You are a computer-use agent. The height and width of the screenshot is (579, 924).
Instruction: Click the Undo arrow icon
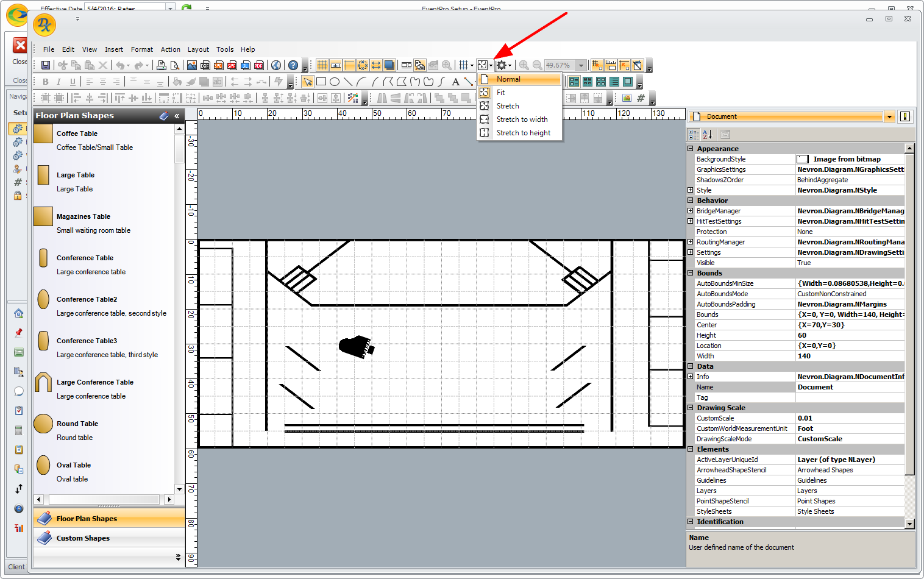click(x=120, y=65)
